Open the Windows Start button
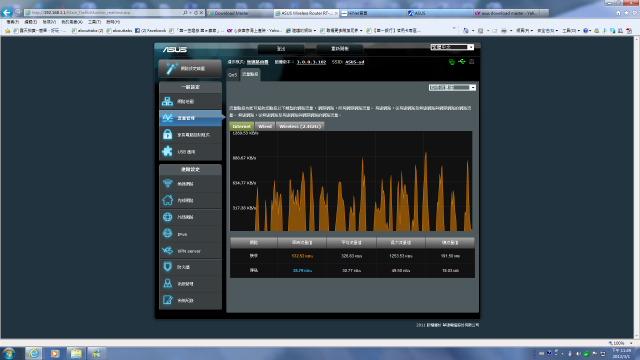The width and height of the screenshot is (640, 360). pyautogui.click(x=9, y=353)
